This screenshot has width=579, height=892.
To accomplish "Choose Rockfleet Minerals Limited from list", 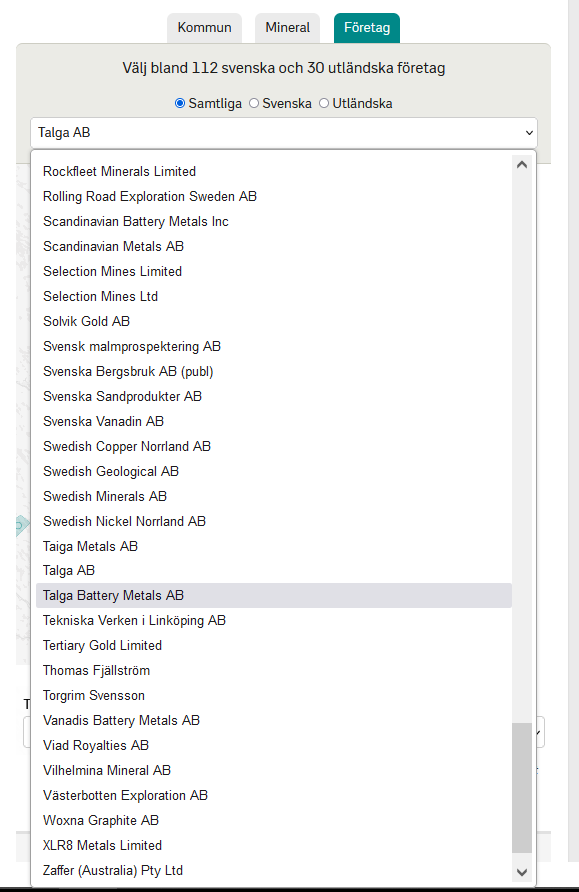I will tap(274, 171).
